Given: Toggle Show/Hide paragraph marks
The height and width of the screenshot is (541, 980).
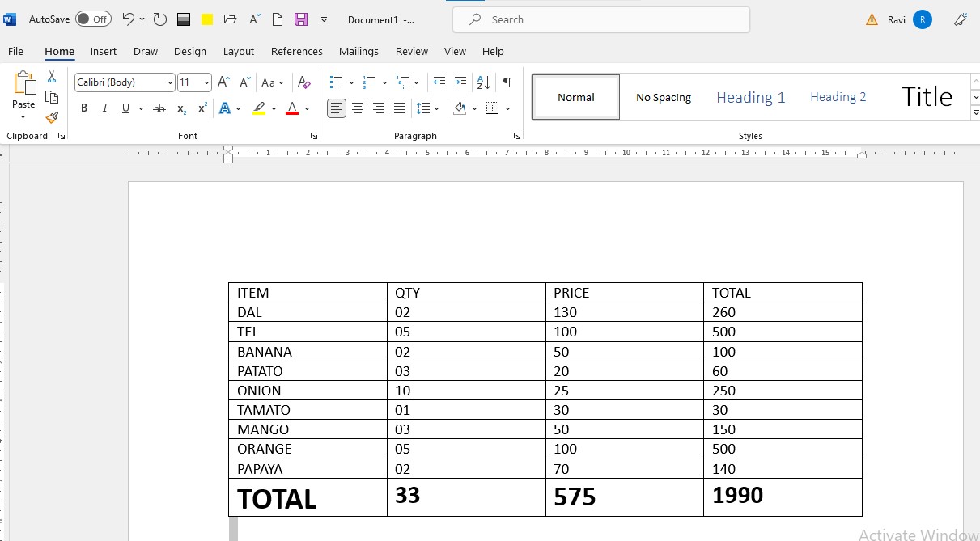Looking at the screenshot, I should tap(507, 82).
